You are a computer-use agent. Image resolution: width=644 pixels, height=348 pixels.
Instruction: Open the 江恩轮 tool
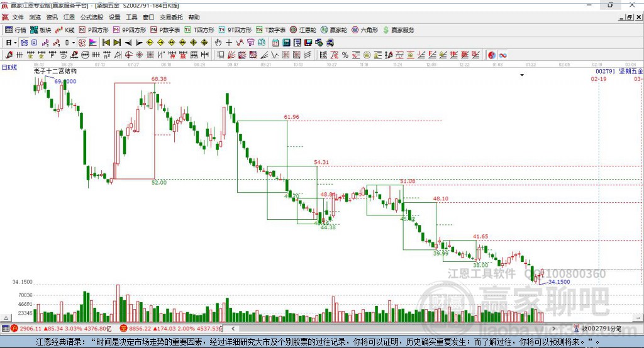pyautogui.click(x=303, y=30)
